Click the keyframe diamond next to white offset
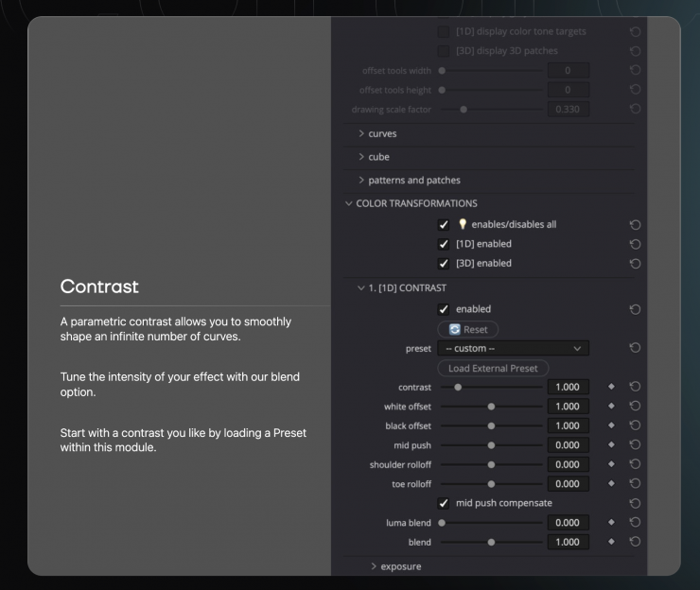Image resolution: width=700 pixels, height=590 pixels. (x=611, y=407)
